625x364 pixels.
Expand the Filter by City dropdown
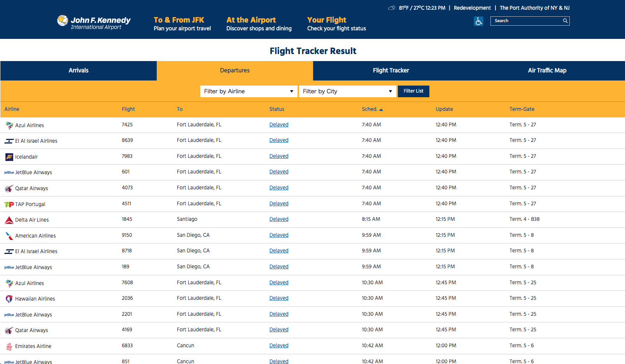[x=347, y=91]
